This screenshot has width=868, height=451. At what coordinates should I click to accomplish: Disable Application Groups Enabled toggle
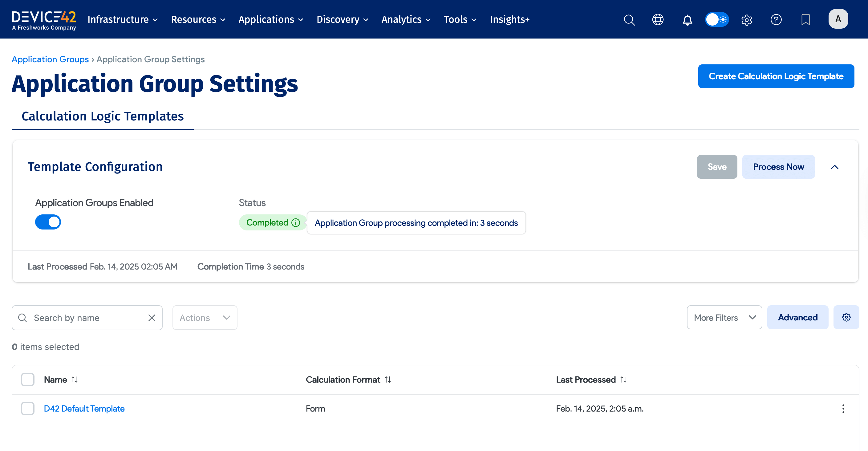click(x=48, y=222)
